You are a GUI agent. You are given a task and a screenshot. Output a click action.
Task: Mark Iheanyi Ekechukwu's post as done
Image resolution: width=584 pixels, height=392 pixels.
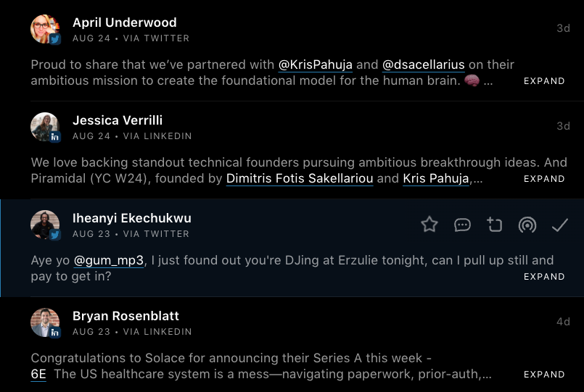coord(559,225)
